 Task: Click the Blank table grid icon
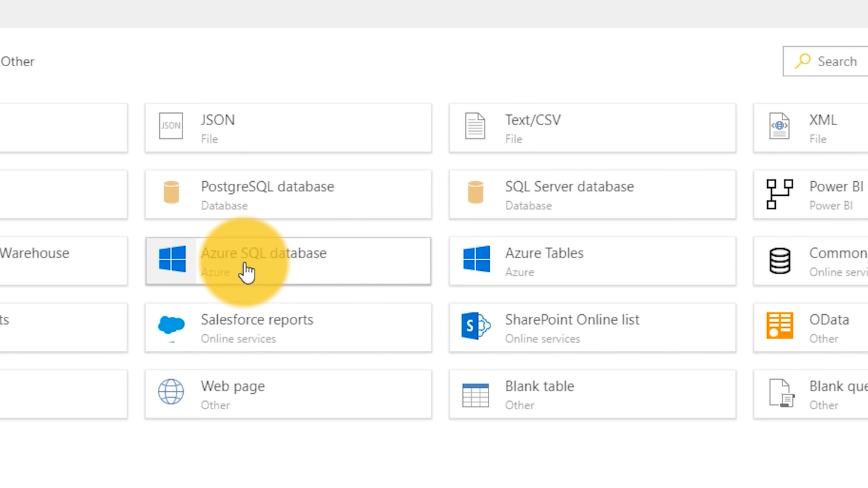pos(476,394)
